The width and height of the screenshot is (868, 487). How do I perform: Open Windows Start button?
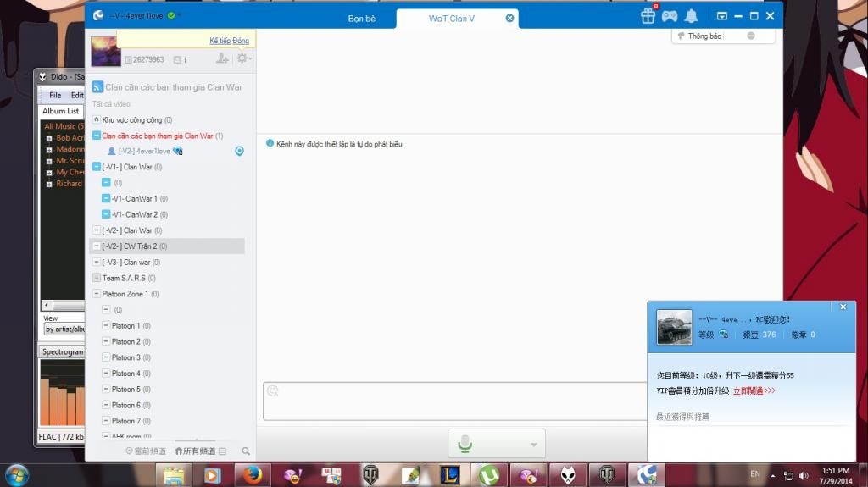click(x=17, y=475)
